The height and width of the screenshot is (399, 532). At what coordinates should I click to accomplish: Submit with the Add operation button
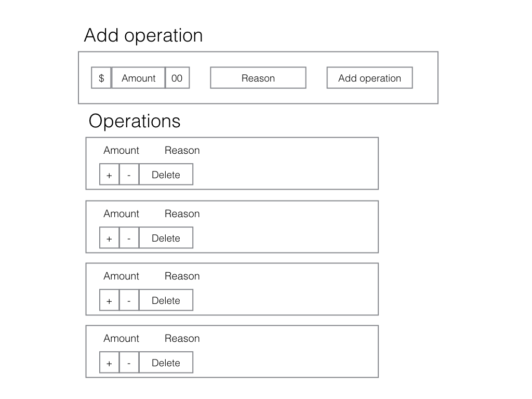coord(370,78)
